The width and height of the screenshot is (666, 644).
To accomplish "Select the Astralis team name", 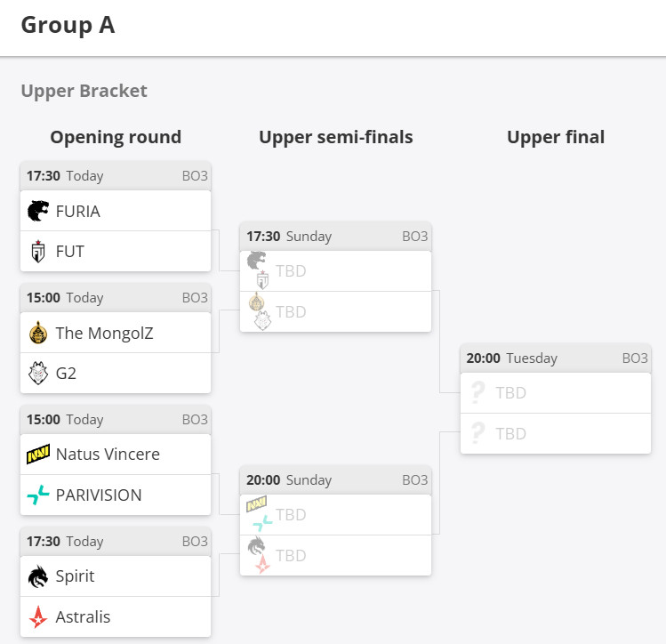I will pyautogui.click(x=84, y=617).
